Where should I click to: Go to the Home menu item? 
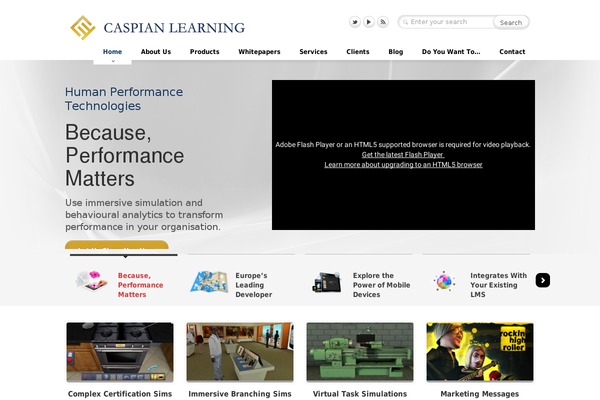coord(112,52)
